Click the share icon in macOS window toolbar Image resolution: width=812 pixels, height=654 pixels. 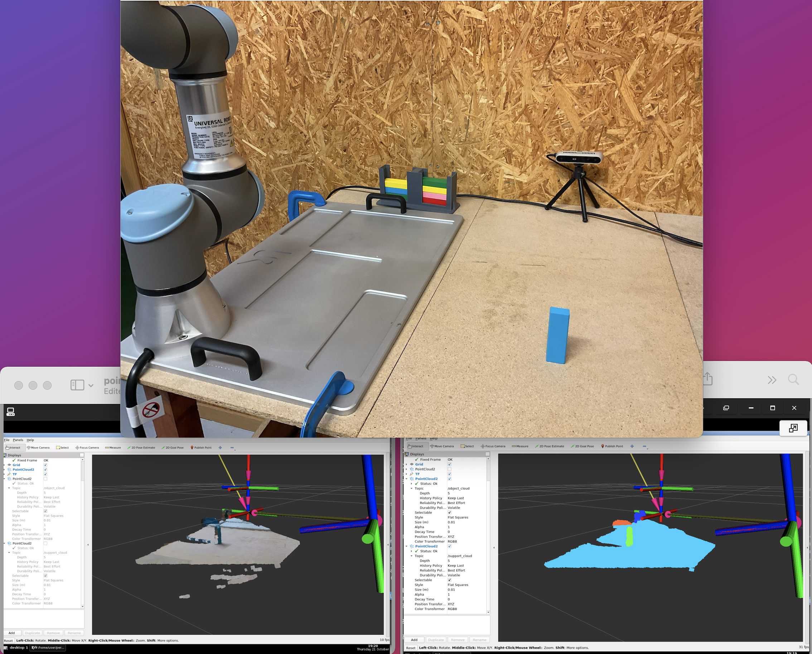[x=708, y=379]
